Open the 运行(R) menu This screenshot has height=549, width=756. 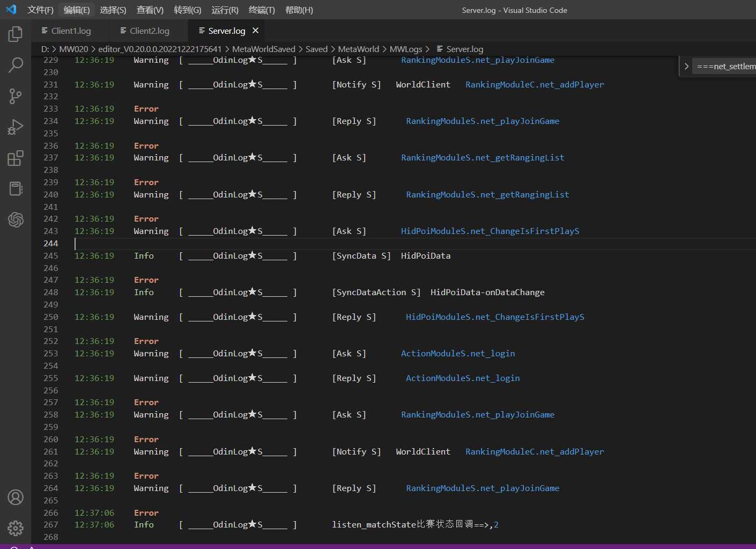click(x=225, y=10)
